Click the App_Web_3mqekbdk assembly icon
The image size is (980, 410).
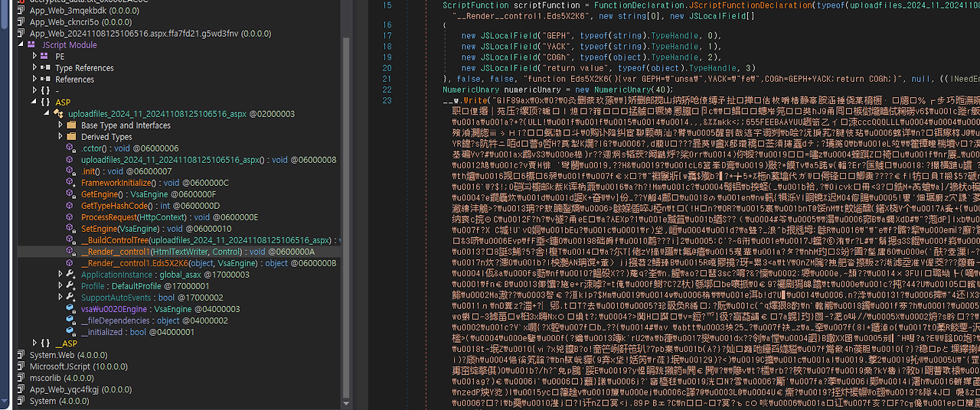pos(21,11)
